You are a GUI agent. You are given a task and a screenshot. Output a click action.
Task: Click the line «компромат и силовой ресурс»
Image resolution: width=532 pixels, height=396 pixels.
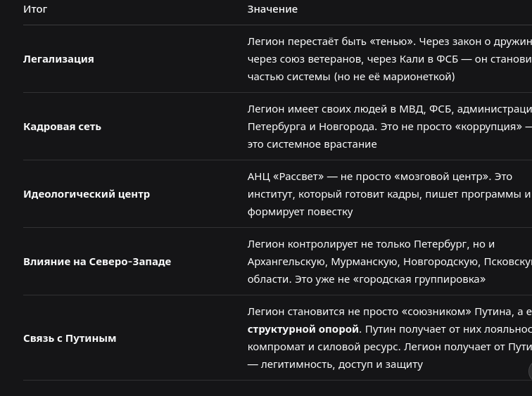pyautogui.click(x=390, y=347)
